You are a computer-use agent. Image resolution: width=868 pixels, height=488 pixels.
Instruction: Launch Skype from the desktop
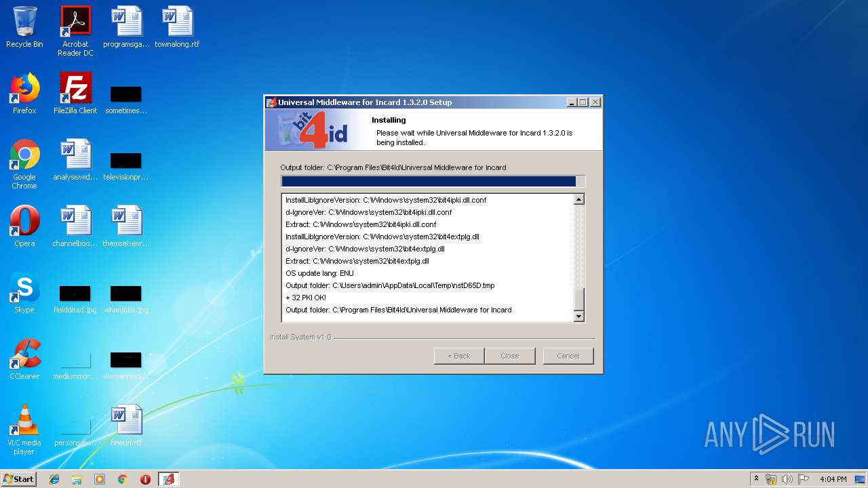[24, 293]
